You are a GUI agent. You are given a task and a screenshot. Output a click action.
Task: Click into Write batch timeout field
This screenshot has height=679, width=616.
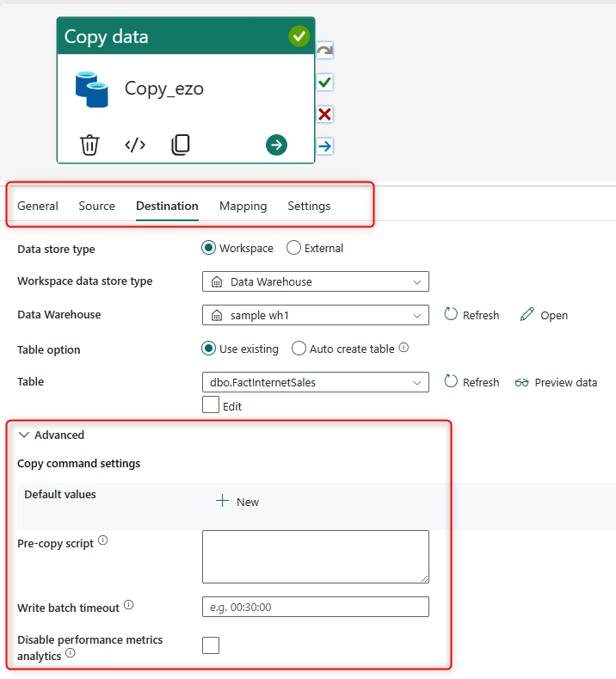(315, 607)
